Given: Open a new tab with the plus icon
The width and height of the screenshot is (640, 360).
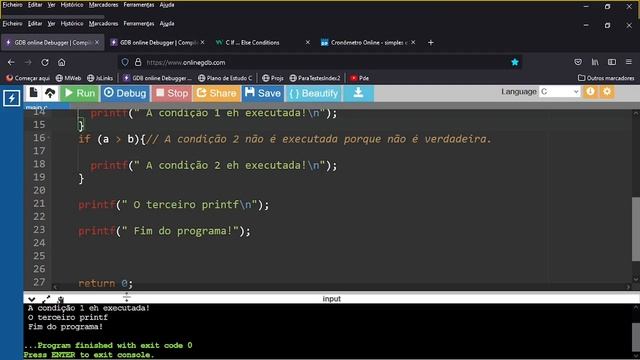Looking at the screenshot, I should [x=431, y=42].
